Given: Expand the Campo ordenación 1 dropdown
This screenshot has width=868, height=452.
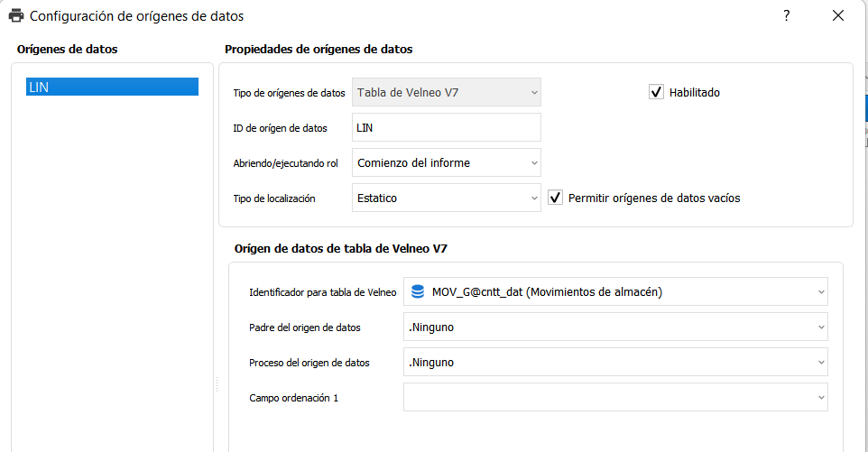Looking at the screenshot, I should [615, 397].
